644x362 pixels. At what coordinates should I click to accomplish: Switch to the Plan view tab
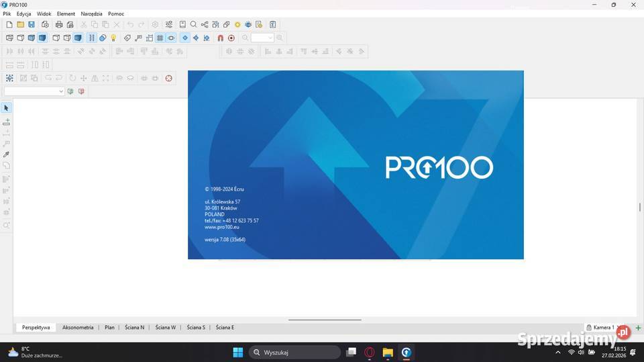(109, 328)
